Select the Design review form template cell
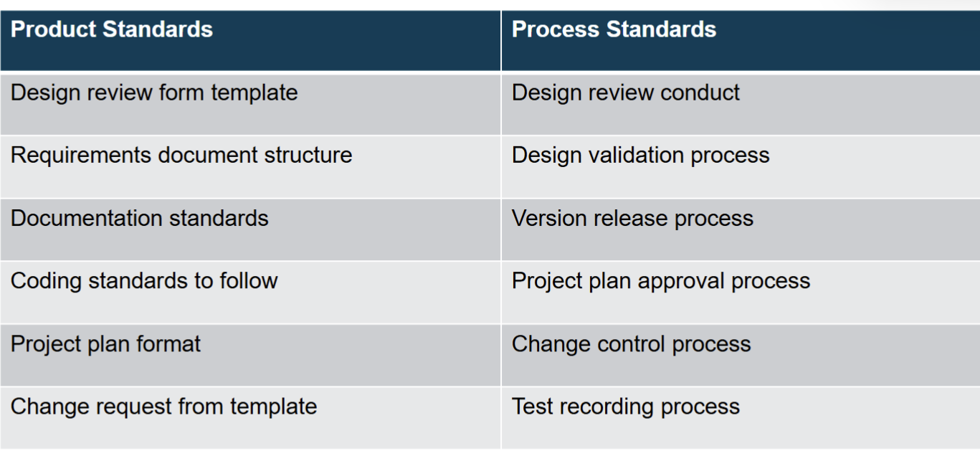 [x=250, y=104]
